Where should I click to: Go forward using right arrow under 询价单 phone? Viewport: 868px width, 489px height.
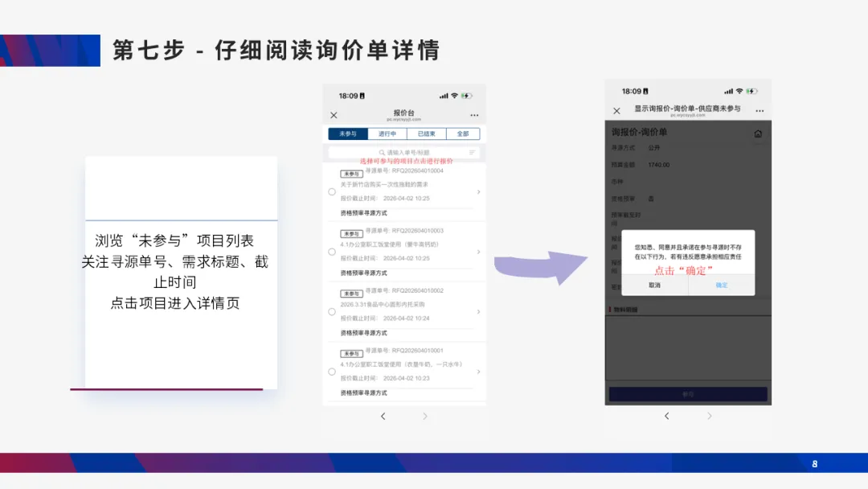click(x=709, y=416)
